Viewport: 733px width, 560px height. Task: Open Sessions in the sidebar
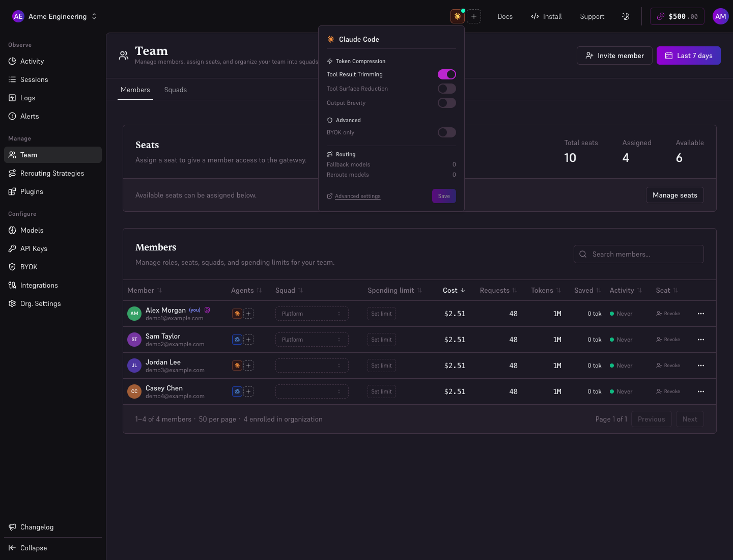click(x=53, y=79)
